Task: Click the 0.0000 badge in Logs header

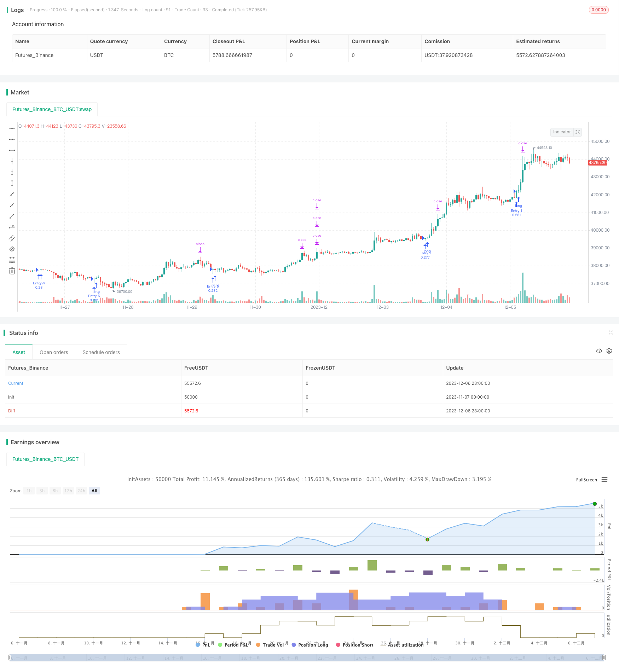Action: tap(598, 10)
